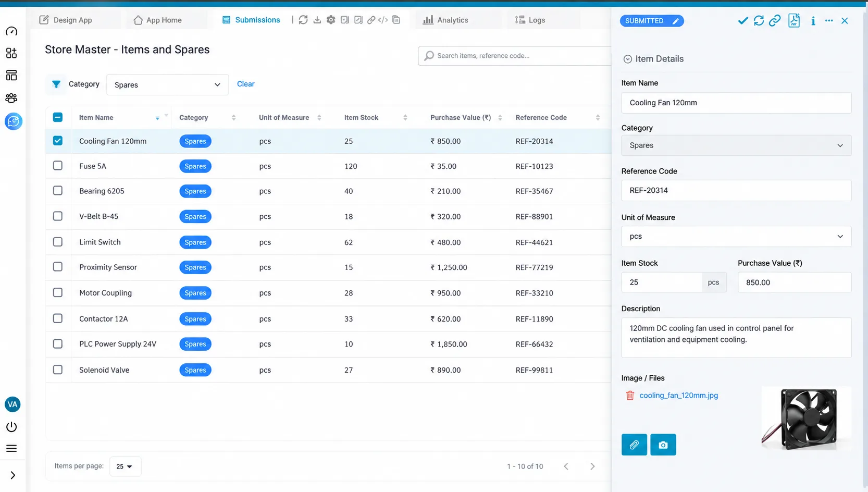Click the PDF export icon in detail panel
868x492 pixels.
coord(794,21)
